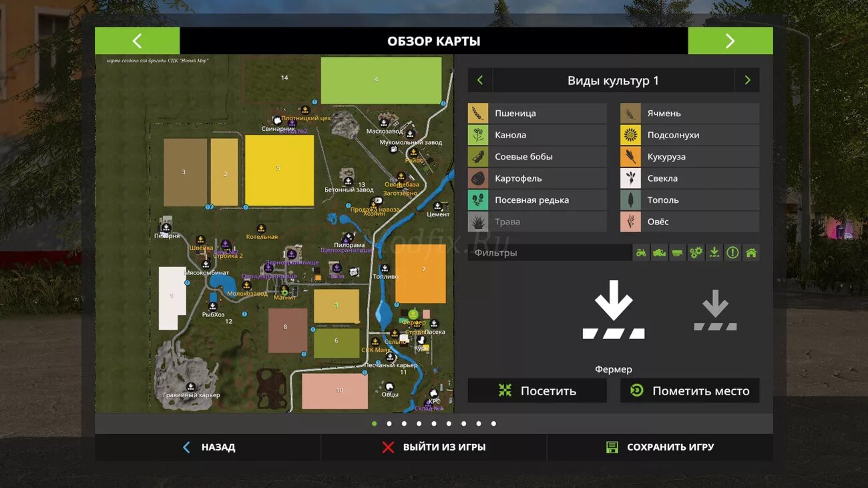Click the Песчаный карьер marker
This screenshot has width=868, height=488.
tap(390, 358)
